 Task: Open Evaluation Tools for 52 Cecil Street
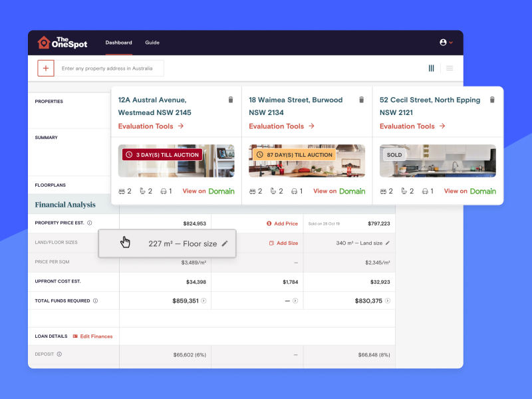coord(412,126)
